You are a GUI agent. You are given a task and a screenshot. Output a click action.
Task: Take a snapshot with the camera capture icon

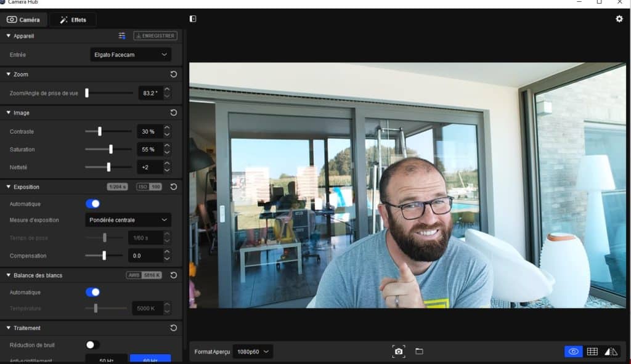pos(399,351)
